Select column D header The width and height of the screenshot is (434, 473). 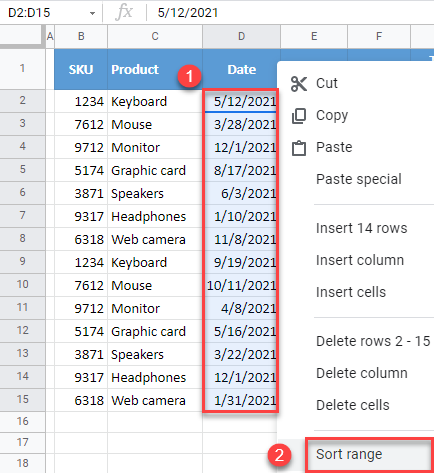(241, 36)
